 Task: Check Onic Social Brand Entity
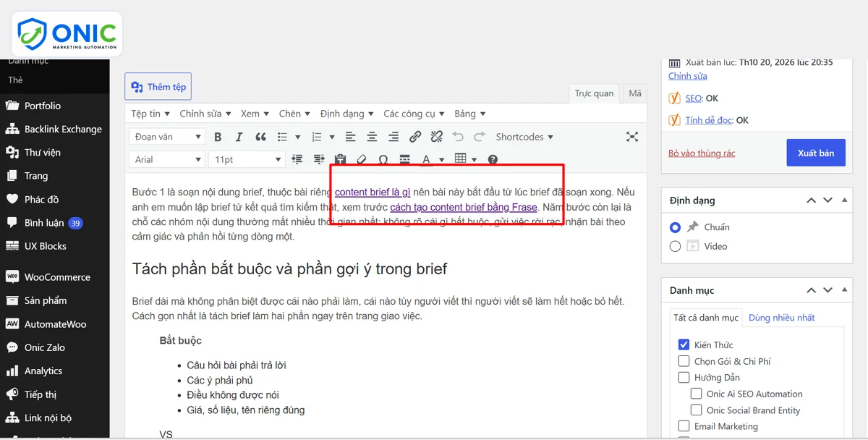696,410
